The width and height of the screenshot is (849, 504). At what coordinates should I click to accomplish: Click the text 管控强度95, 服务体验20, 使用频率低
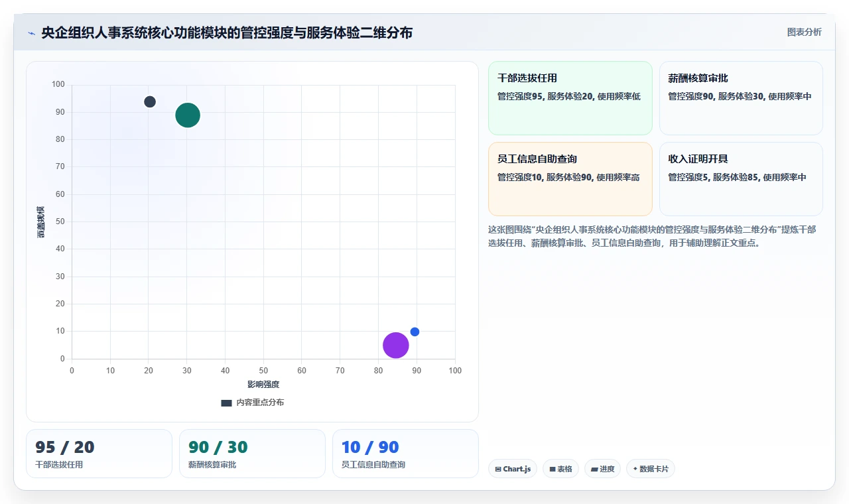click(569, 96)
